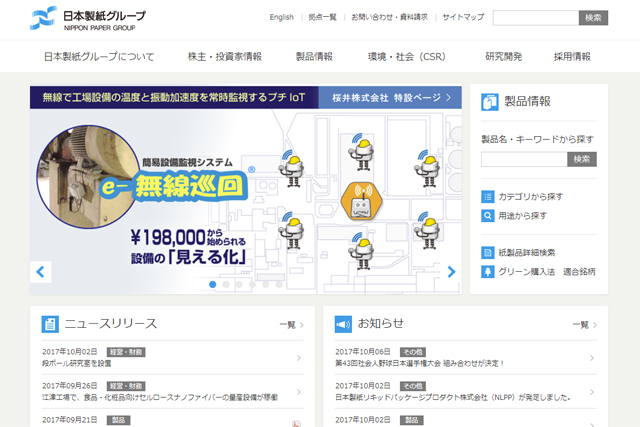This screenshot has width=640, height=427.
Task: Open 拠点一覧 link in header
Action: (322, 17)
